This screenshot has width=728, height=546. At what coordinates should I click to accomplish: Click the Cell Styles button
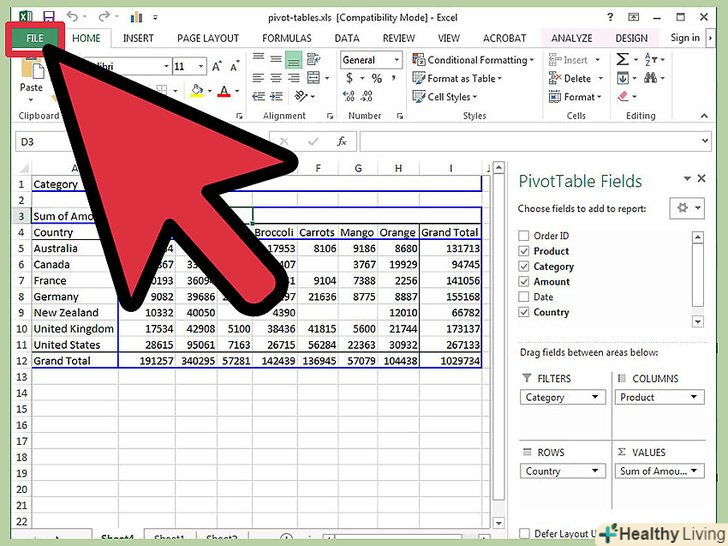coord(450,97)
